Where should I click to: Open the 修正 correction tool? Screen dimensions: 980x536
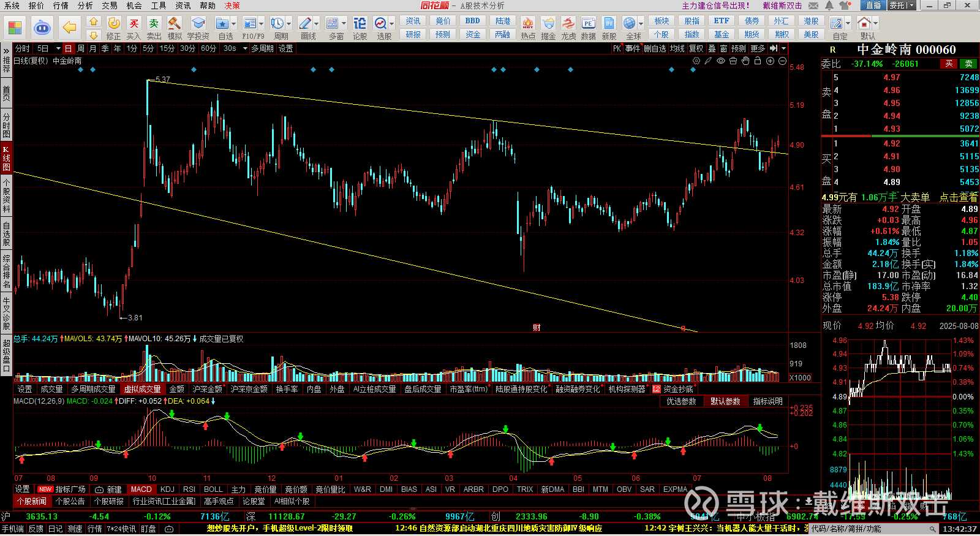114,28
